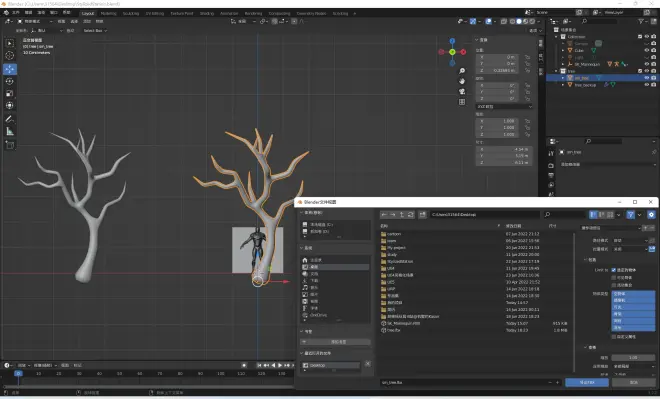Refresh the file list in file browser

tap(410, 215)
